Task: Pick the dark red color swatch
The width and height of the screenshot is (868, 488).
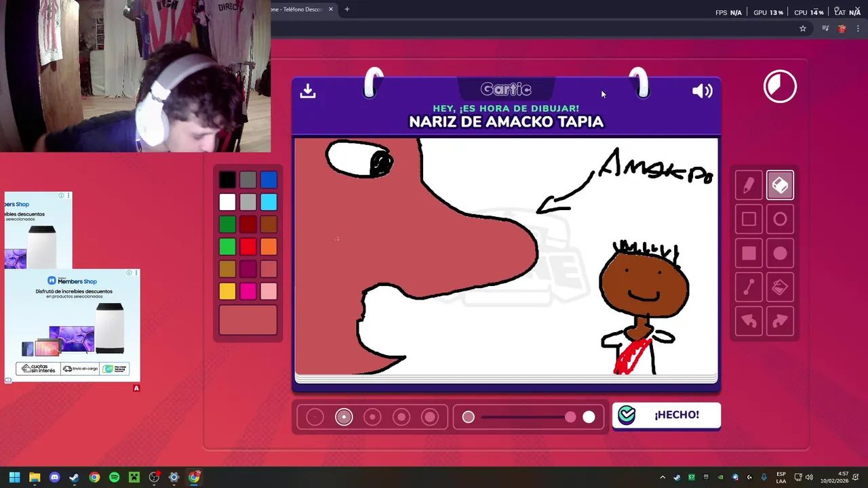Action: (248, 224)
